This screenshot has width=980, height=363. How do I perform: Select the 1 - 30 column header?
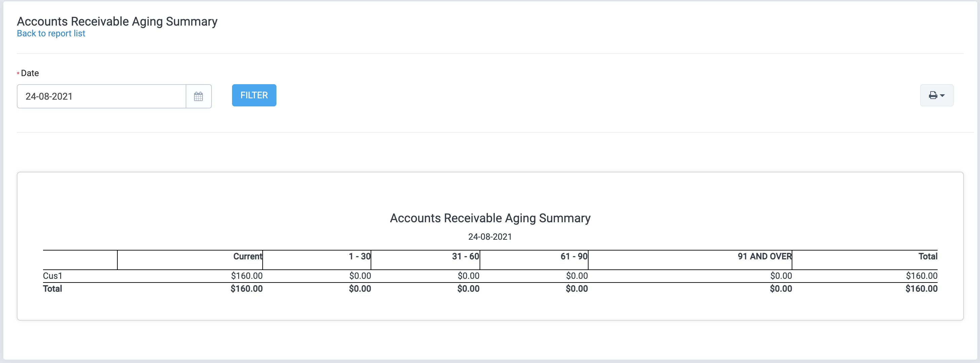(x=360, y=256)
